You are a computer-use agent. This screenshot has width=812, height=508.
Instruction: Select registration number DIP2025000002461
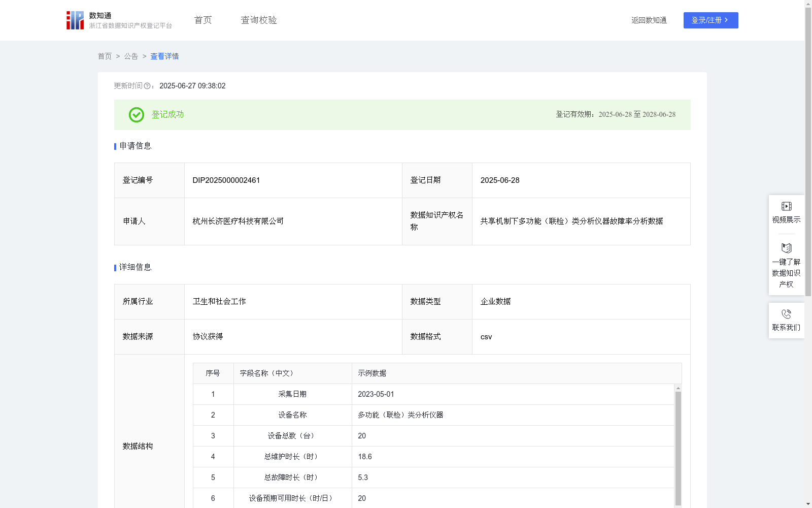click(x=226, y=180)
